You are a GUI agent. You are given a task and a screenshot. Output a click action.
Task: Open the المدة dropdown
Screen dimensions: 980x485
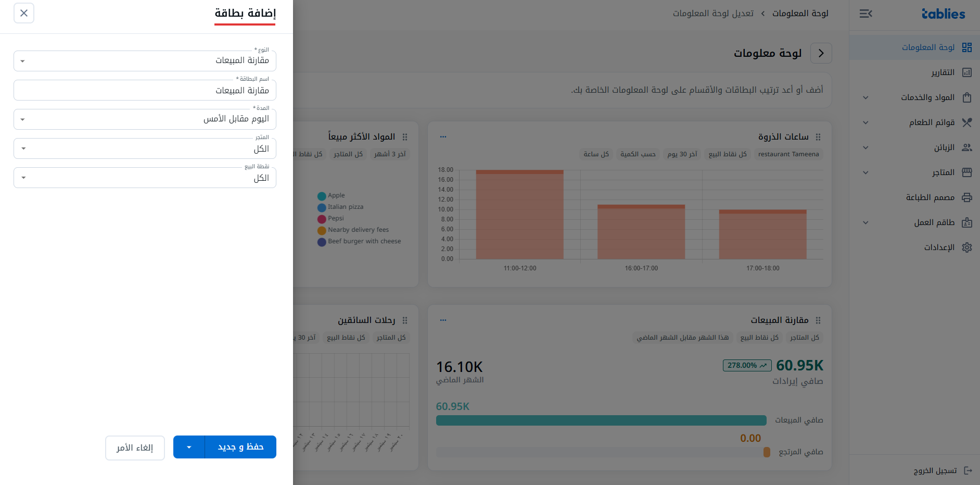pos(145,119)
